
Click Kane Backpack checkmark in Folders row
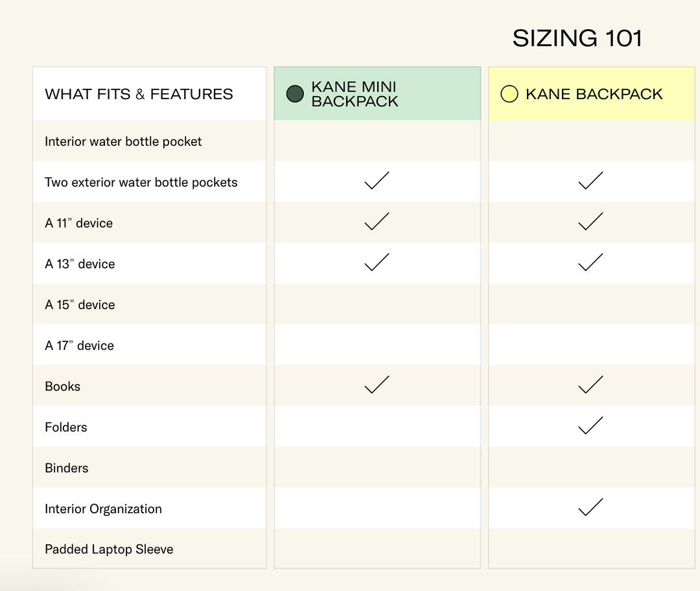590,426
